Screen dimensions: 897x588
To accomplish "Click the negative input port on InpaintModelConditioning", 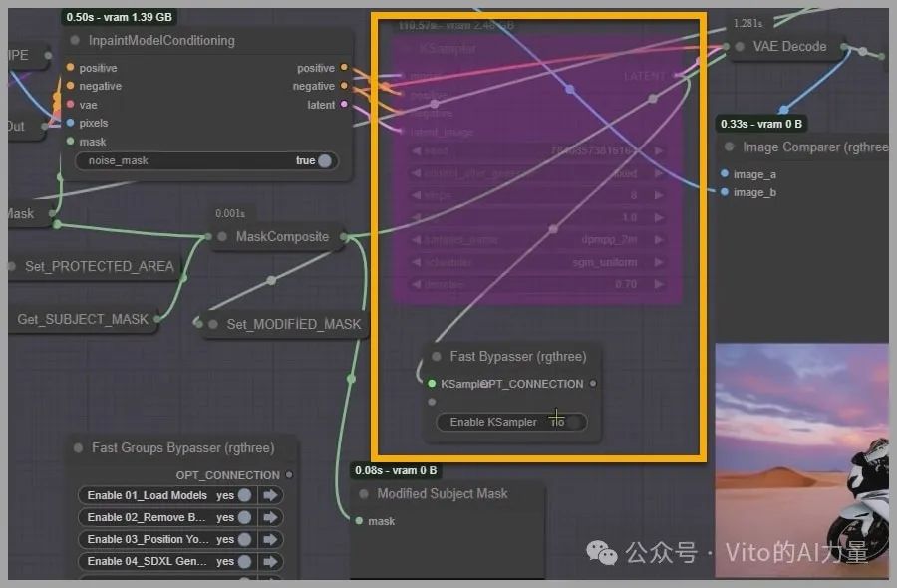I will click(x=70, y=86).
